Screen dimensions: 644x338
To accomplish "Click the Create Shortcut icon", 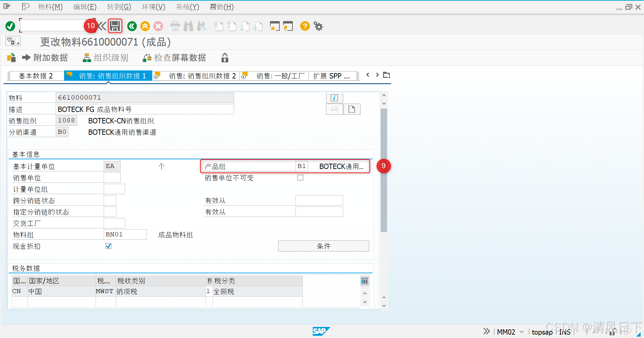I will pyautogui.click(x=288, y=26).
